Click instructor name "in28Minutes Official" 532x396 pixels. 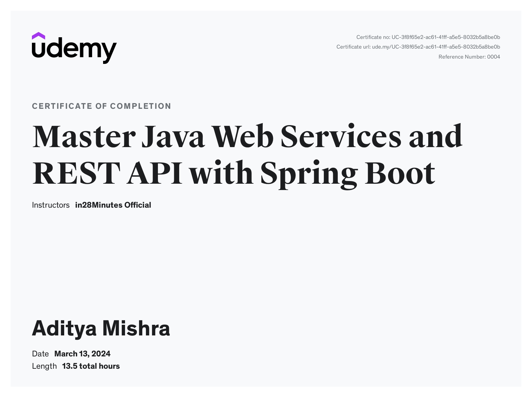point(113,205)
